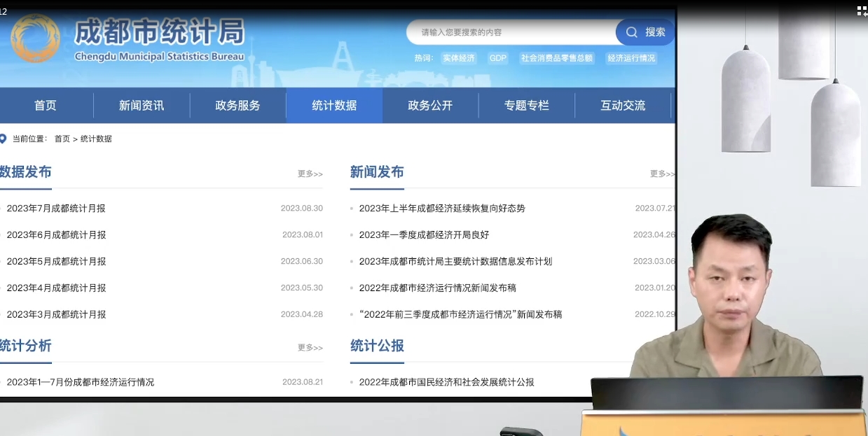Open the 政务公开 navigation tab
Viewport: 868px width, 436px height.
point(430,105)
